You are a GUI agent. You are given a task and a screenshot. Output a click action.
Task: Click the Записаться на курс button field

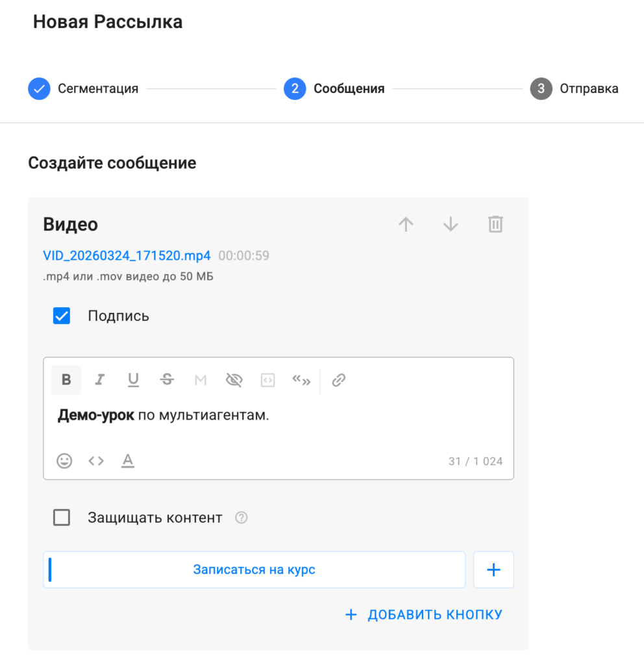click(x=254, y=570)
